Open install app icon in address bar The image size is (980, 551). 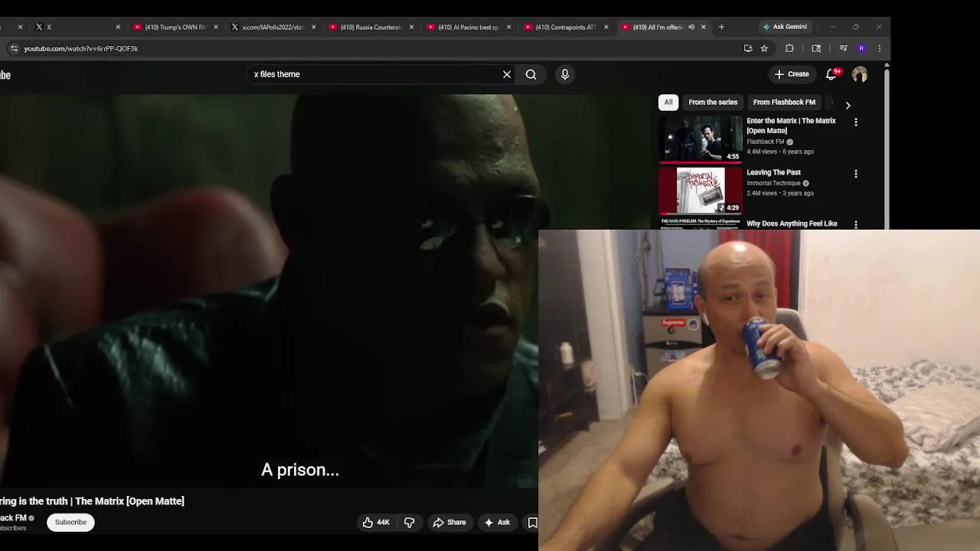click(748, 48)
